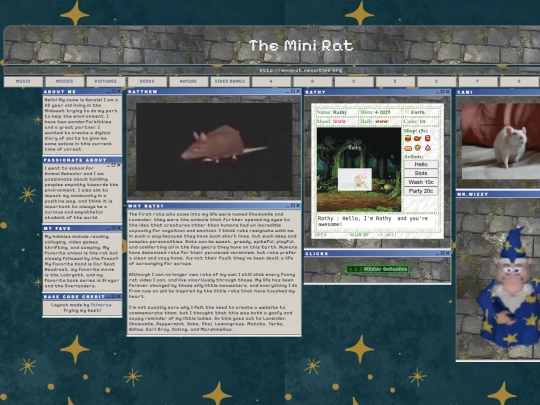Screen dimensions: 540x405
Task: Click the "Earth" element label
Action: pyautogui.click(x=418, y=112)
